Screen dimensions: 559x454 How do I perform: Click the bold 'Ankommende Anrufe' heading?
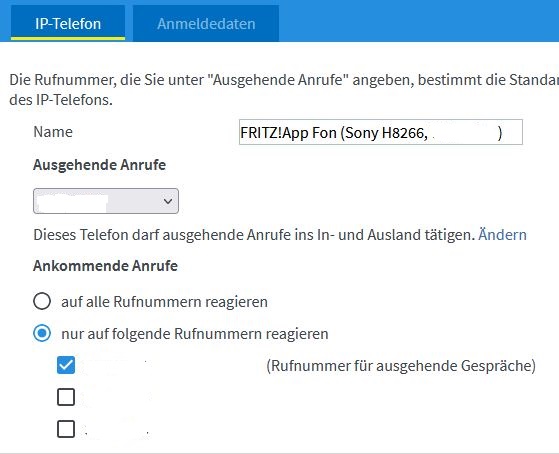pos(106,266)
